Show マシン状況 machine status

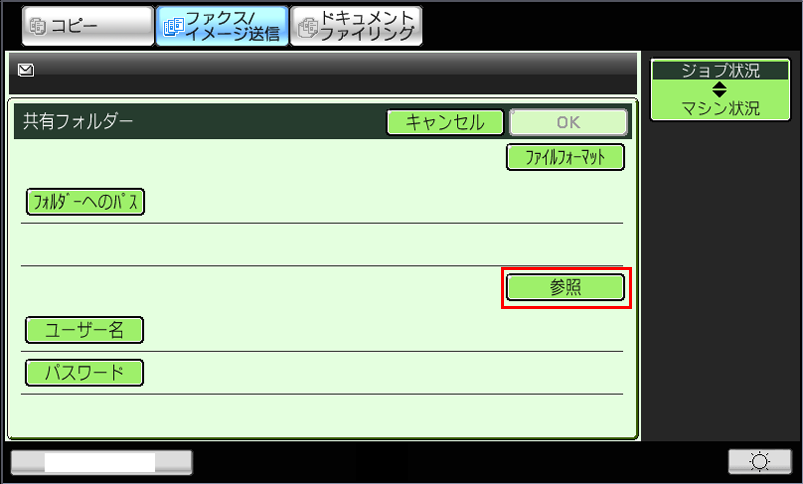coord(720,108)
